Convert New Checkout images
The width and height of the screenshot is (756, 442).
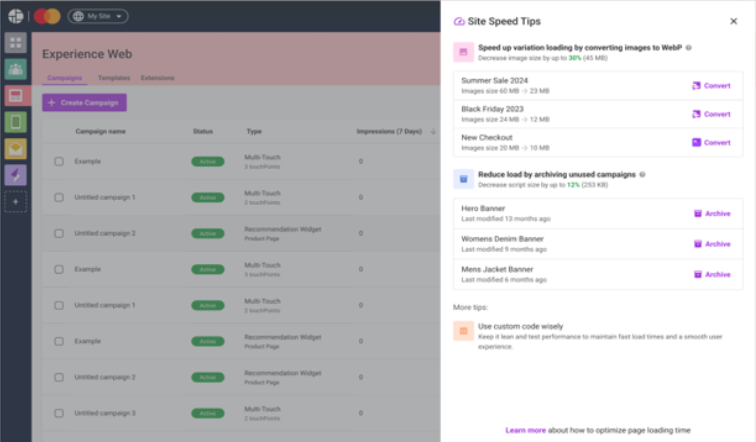[711, 142]
